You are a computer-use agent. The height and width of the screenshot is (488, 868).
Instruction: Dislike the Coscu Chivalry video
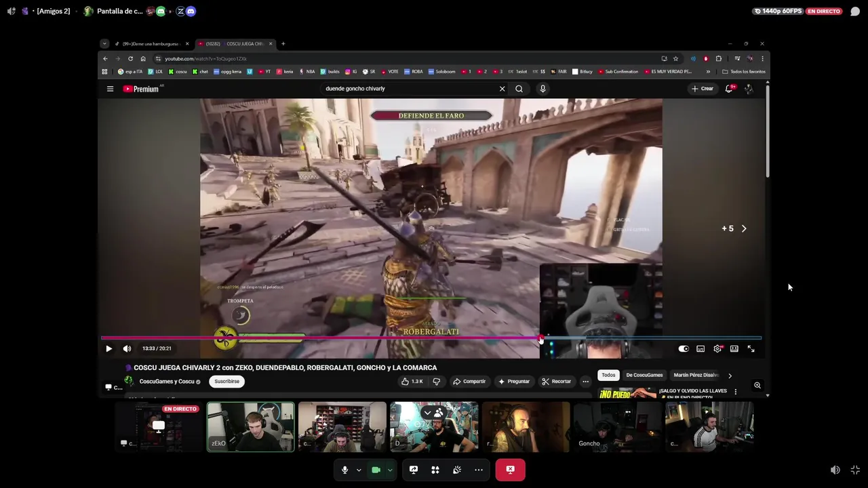[x=437, y=382]
